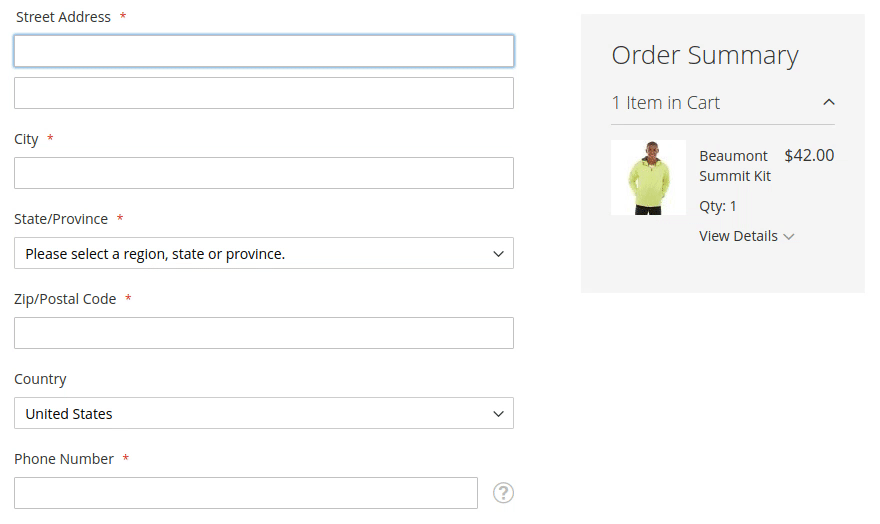Click the Phone Number input field
Viewport: 880px width, 524px height.
tap(246, 493)
